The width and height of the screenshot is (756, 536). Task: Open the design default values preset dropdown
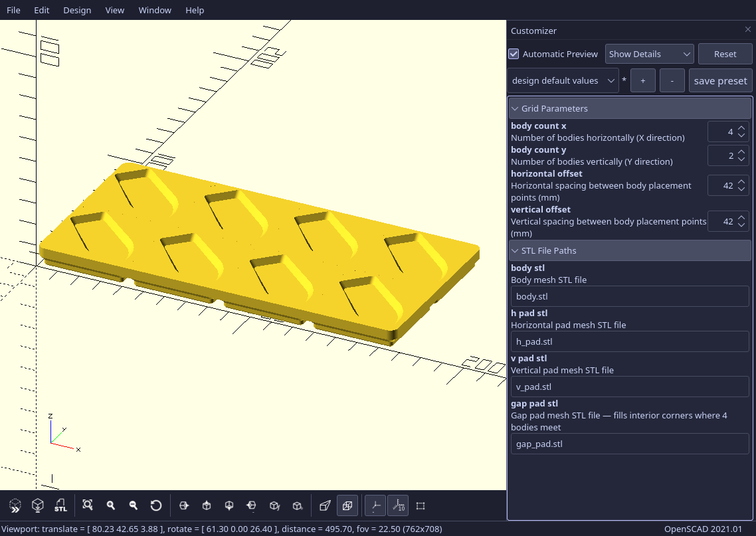[563, 80]
